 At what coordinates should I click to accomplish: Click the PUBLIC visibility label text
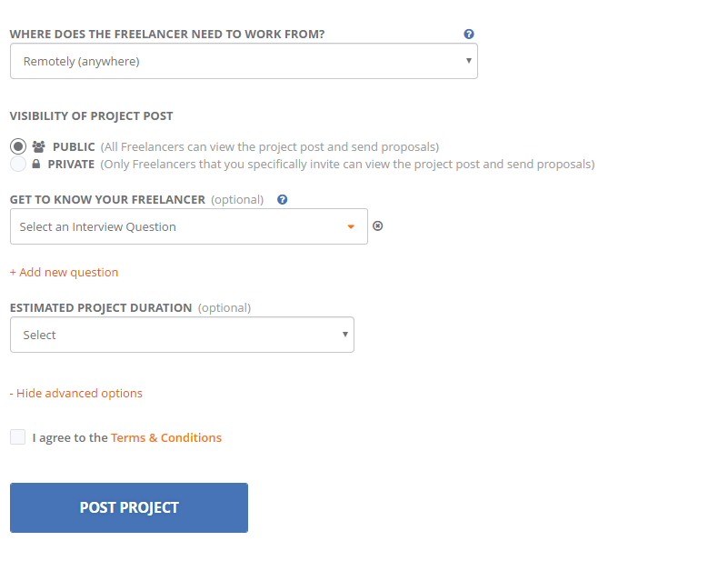point(74,146)
